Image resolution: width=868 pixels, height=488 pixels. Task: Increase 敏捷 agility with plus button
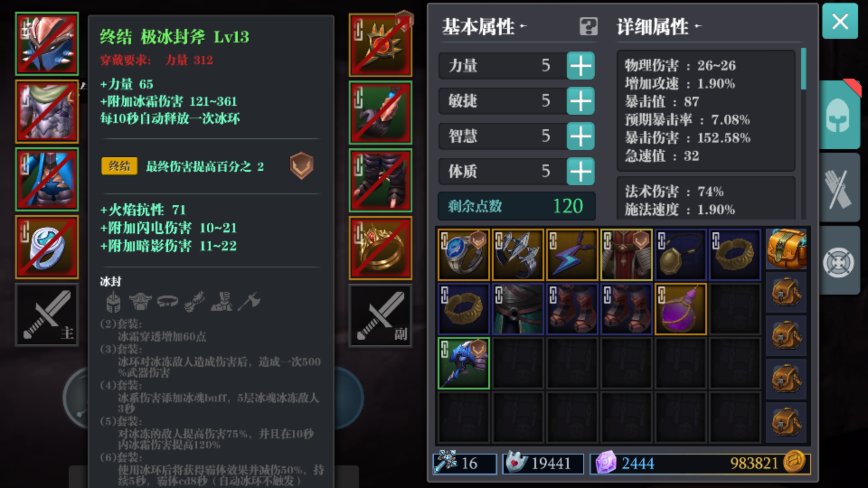pyautogui.click(x=580, y=101)
